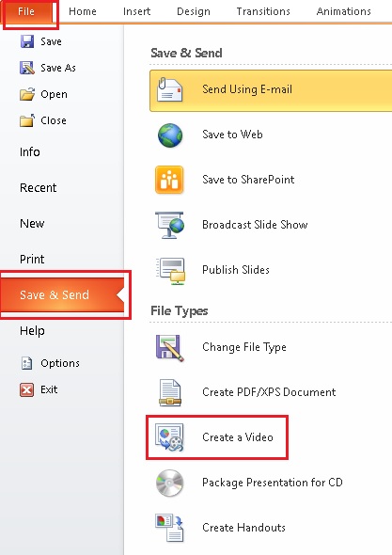The height and width of the screenshot is (555, 392).
Task: Click the red Exit icon
Action: [27, 389]
